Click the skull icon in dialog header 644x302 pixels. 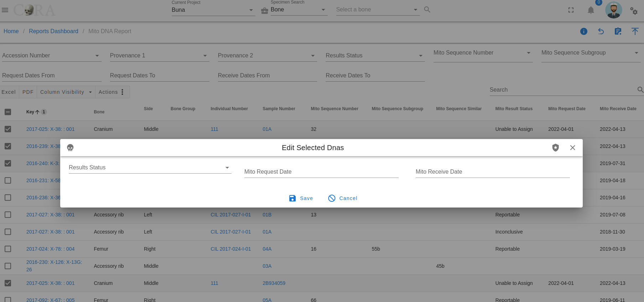point(70,148)
